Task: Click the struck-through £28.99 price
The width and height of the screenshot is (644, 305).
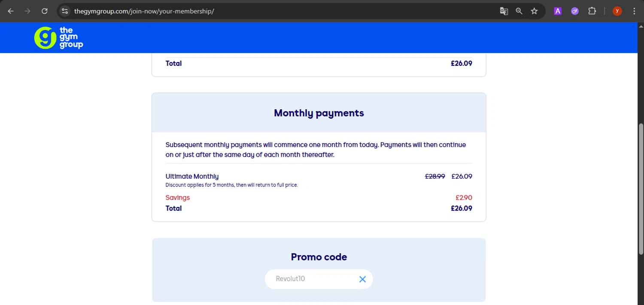Action: point(435,176)
